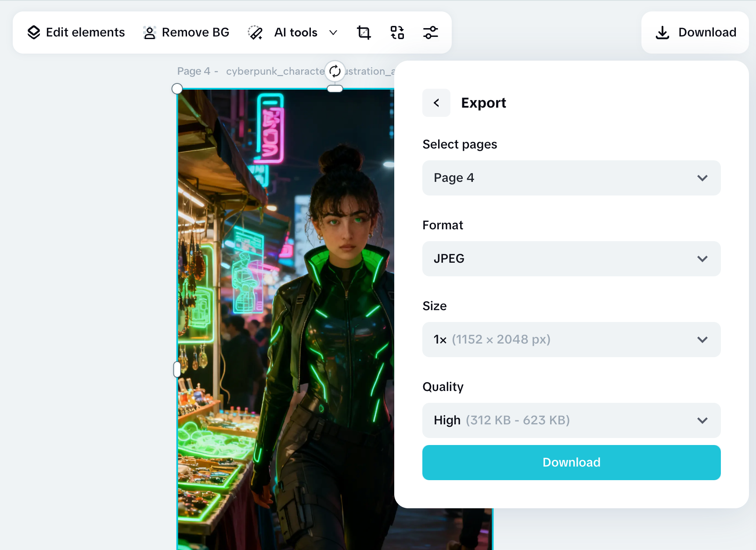The height and width of the screenshot is (550, 756).
Task: Expand the Select pages dropdown
Action: coord(572,178)
